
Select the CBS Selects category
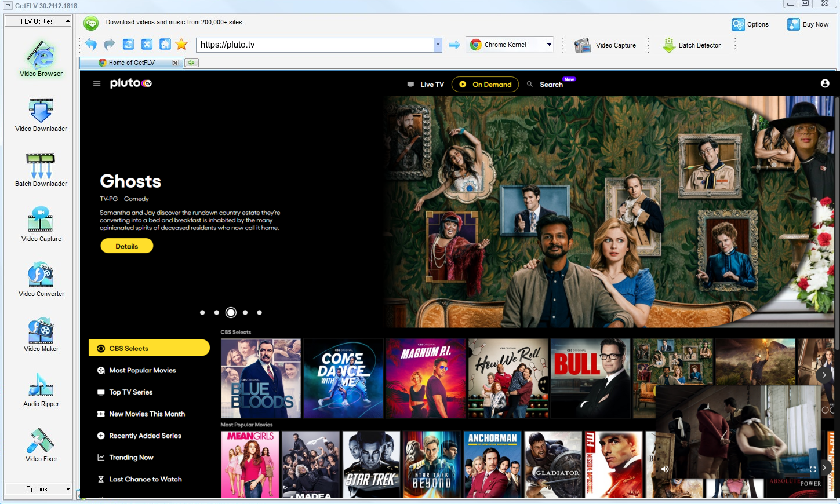(149, 348)
